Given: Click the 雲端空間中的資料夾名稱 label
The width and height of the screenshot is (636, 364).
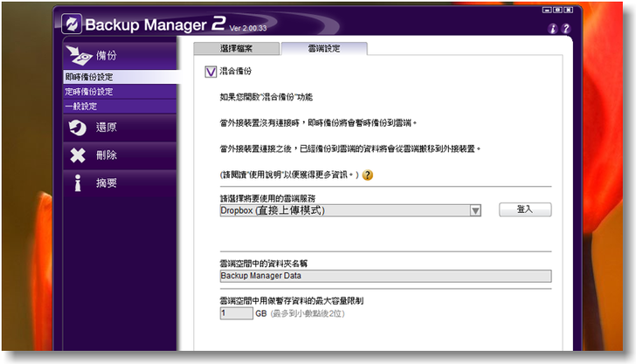Looking at the screenshot, I should coord(264,264).
